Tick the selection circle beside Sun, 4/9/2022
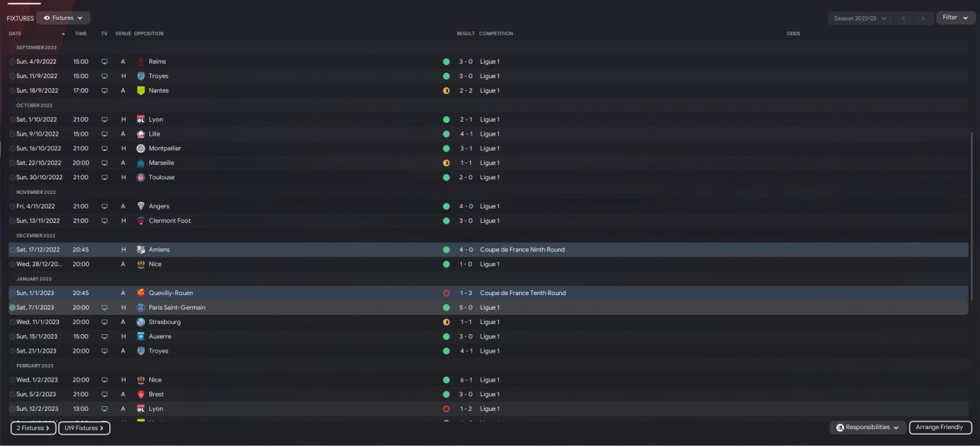 (x=12, y=61)
